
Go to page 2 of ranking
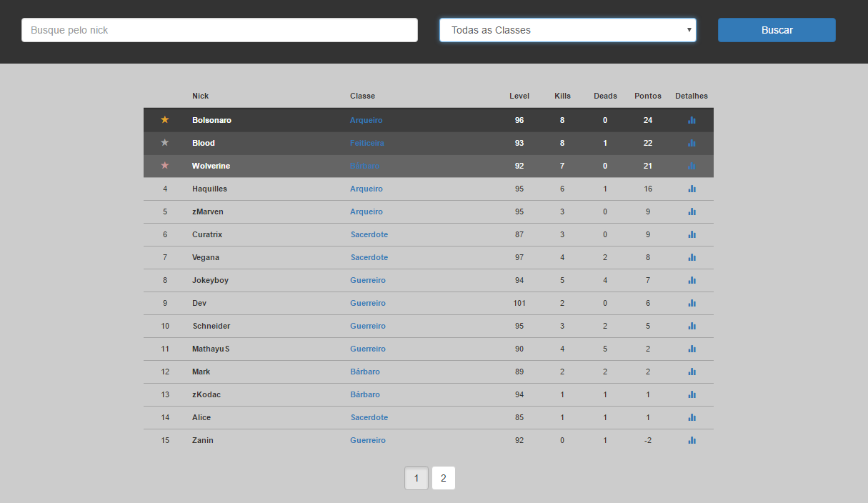(443, 478)
